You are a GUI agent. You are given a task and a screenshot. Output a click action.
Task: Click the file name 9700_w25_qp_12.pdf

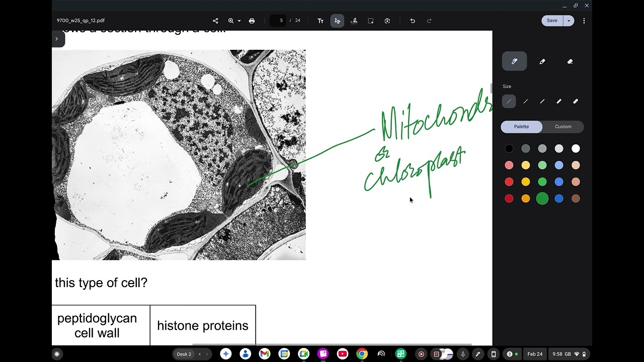click(x=80, y=21)
